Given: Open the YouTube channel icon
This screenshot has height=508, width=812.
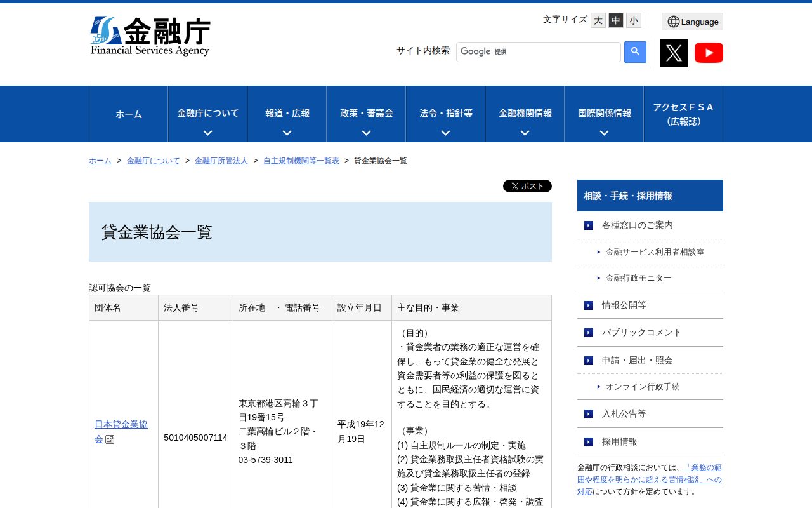Looking at the screenshot, I should [x=709, y=53].
